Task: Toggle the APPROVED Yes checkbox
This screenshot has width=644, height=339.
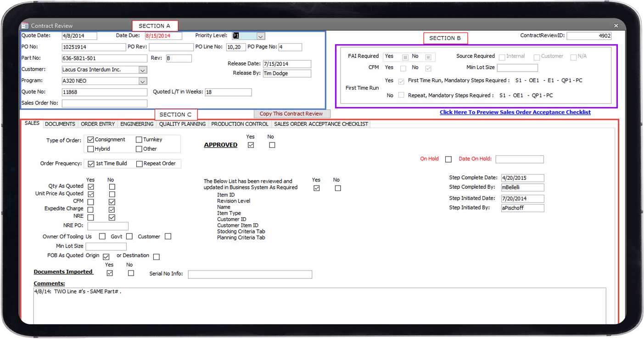Action: tap(251, 145)
